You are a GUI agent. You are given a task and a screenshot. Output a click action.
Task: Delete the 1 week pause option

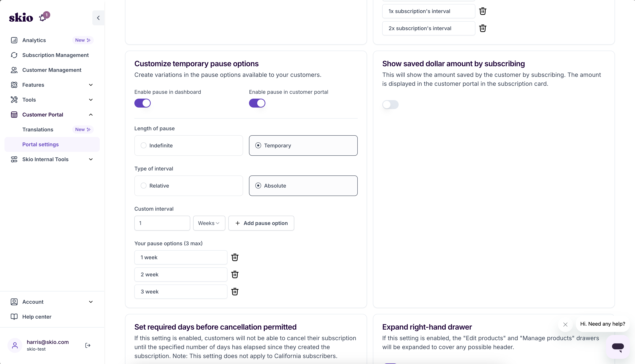coord(235,257)
